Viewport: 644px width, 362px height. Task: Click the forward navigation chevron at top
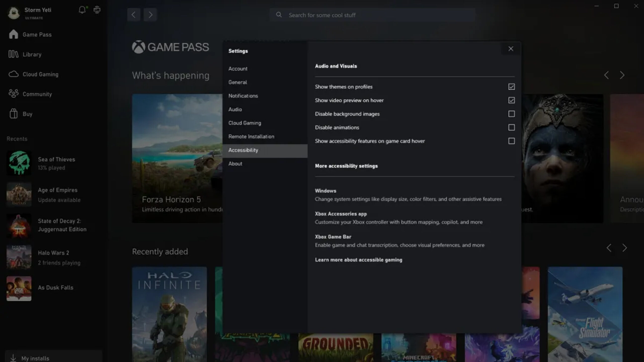[x=150, y=15]
